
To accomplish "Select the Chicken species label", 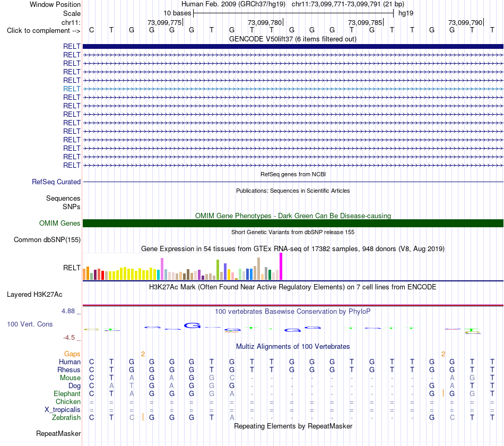I will tap(68, 401).
